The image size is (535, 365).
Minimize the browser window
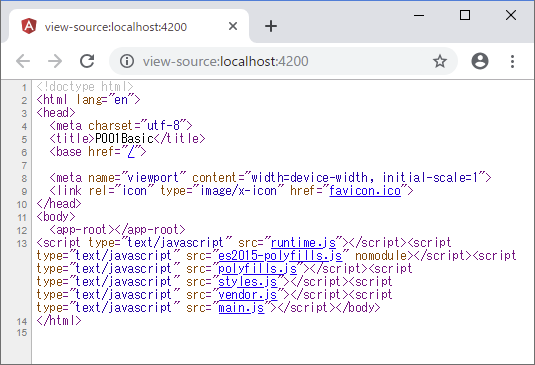[x=419, y=15]
